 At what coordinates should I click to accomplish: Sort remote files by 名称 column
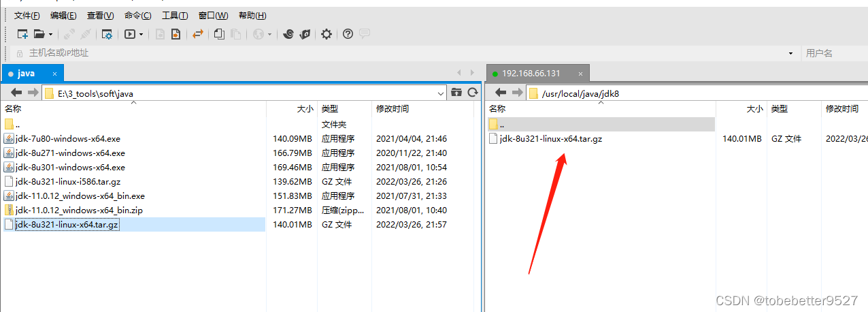(601, 108)
